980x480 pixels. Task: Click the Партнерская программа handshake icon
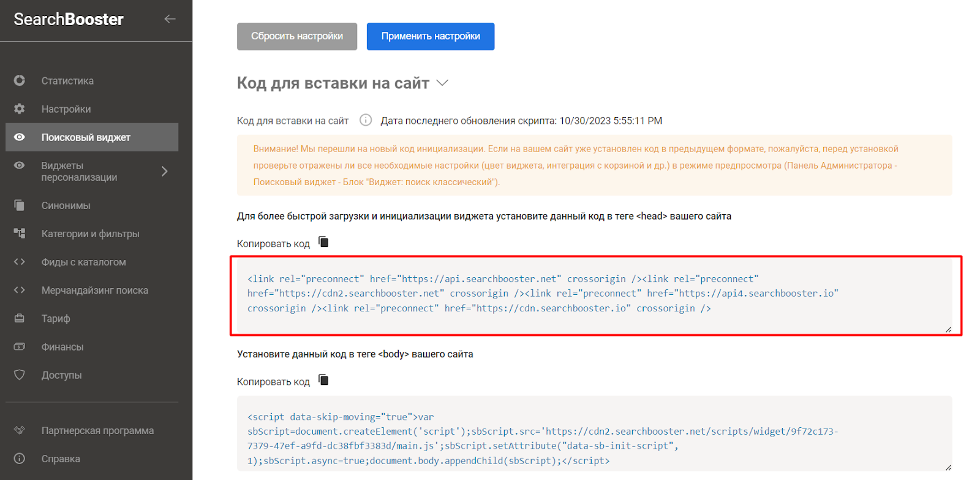click(20, 430)
